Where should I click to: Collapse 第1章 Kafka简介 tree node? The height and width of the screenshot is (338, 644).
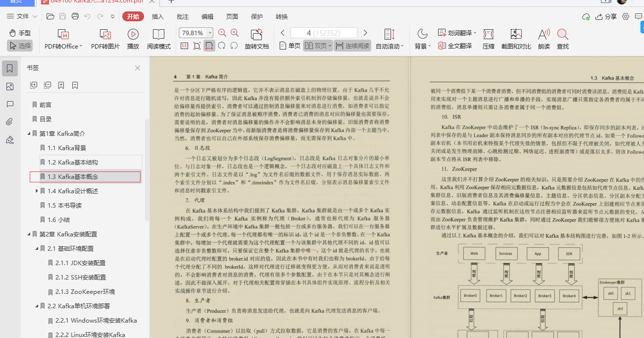(x=29, y=134)
